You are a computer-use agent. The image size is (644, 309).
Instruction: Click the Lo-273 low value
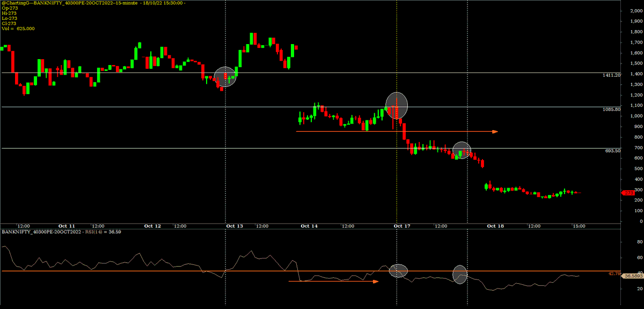[x=9, y=19]
